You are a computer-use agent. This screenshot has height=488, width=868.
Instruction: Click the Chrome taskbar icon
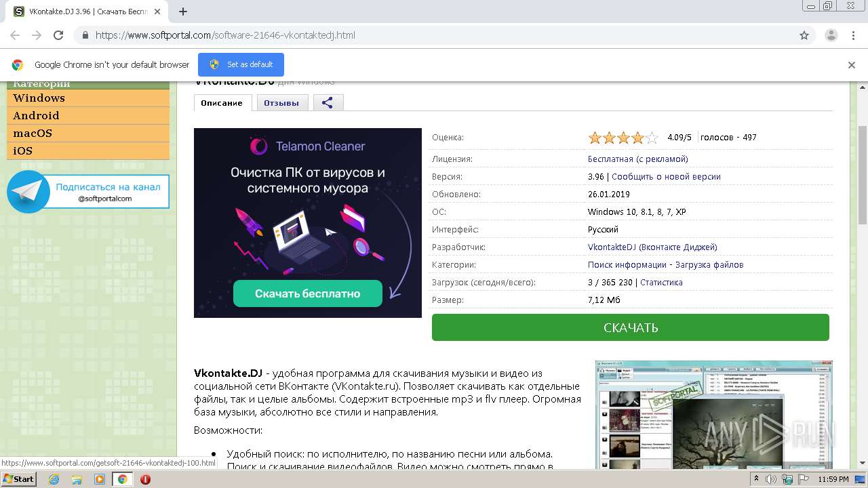(122, 479)
